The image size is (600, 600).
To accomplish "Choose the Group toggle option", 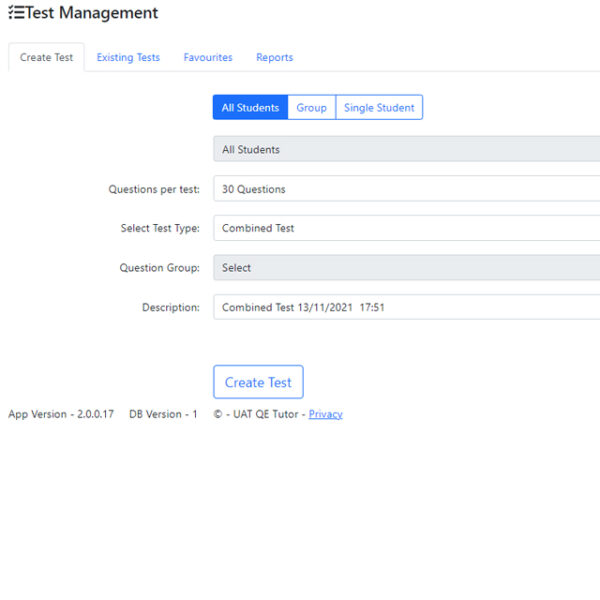I will coord(311,108).
